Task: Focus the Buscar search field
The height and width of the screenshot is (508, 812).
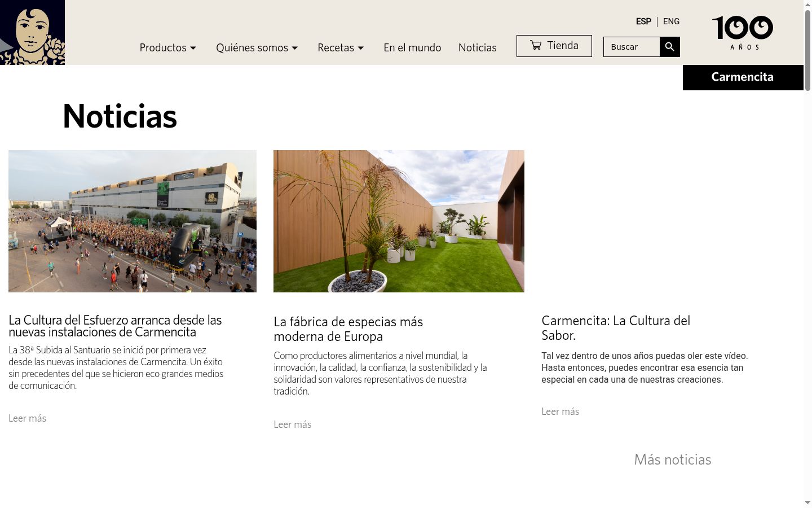Action: pyautogui.click(x=632, y=47)
